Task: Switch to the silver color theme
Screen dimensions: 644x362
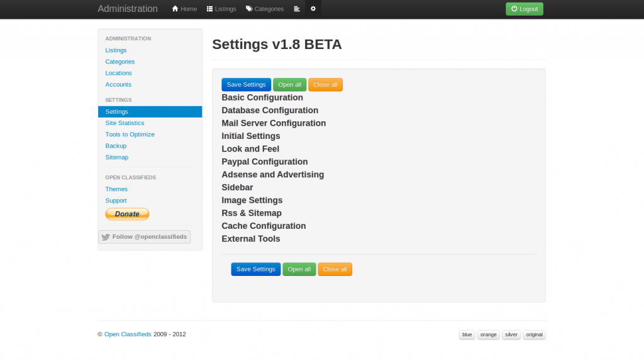Action: 511,334
